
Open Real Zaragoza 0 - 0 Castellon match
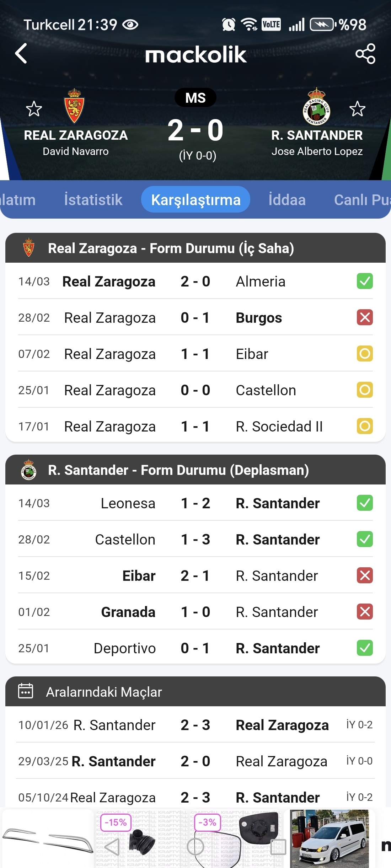click(195, 390)
